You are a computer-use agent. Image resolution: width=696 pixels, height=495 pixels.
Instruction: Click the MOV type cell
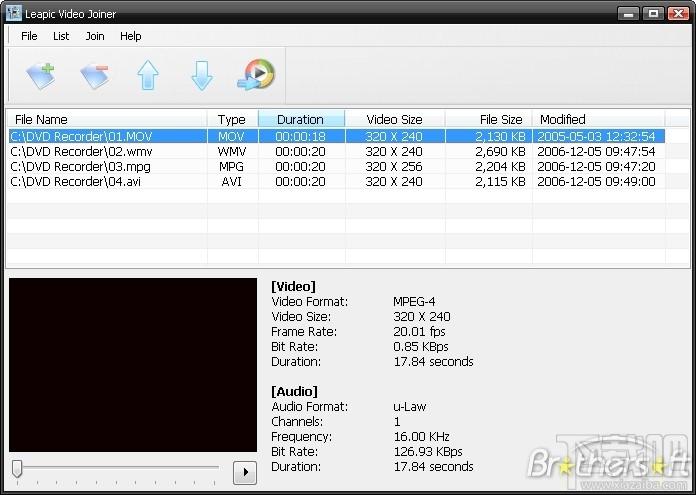click(231, 136)
